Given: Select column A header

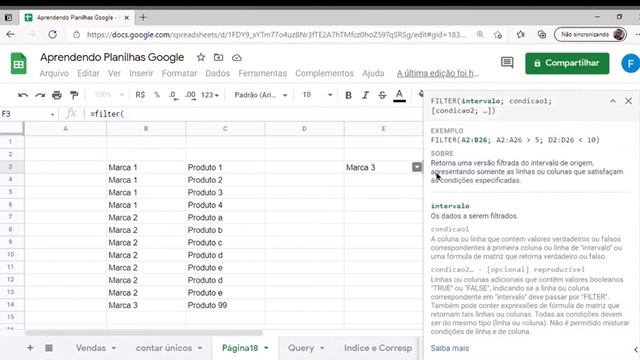Looking at the screenshot, I should (x=65, y=129).
